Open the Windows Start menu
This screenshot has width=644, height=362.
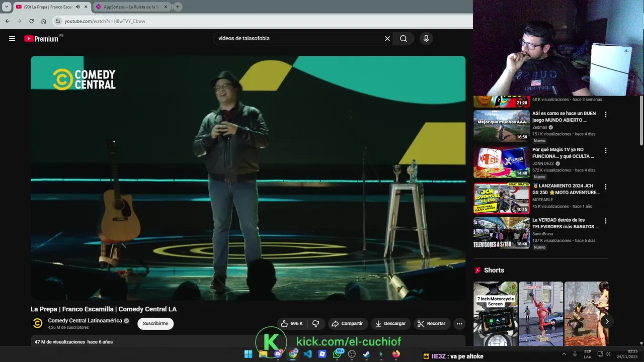point(248,354)
